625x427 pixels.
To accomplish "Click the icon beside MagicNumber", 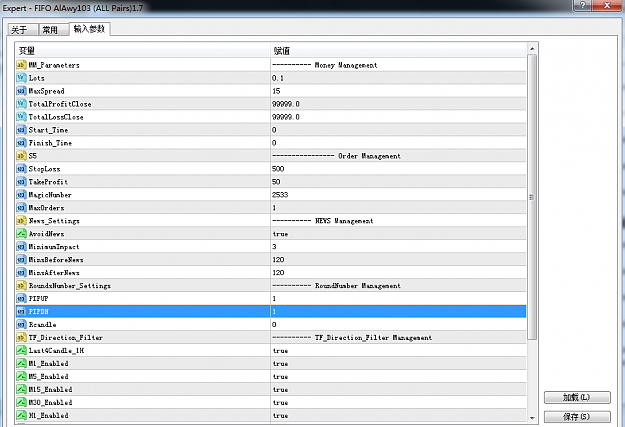I will pos(22,195).
